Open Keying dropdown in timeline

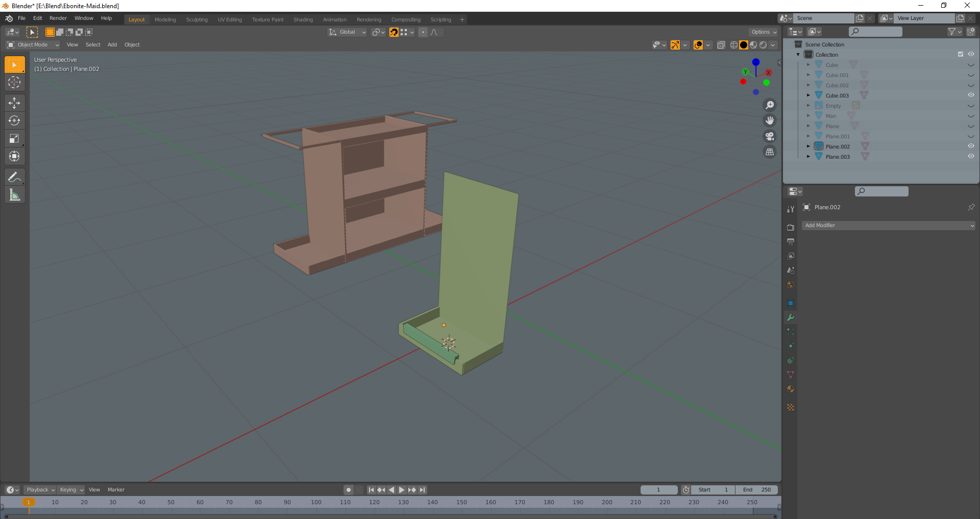point(71,490)
